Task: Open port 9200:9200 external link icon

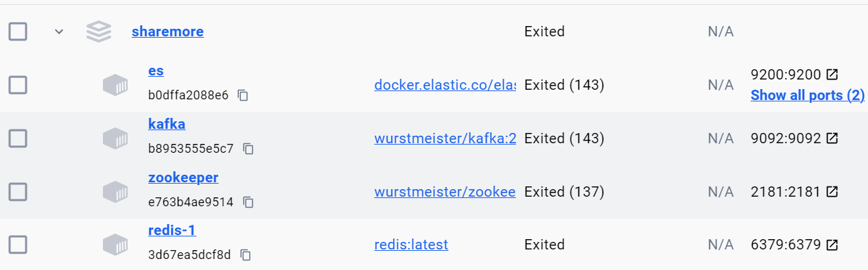Action: 832,74
